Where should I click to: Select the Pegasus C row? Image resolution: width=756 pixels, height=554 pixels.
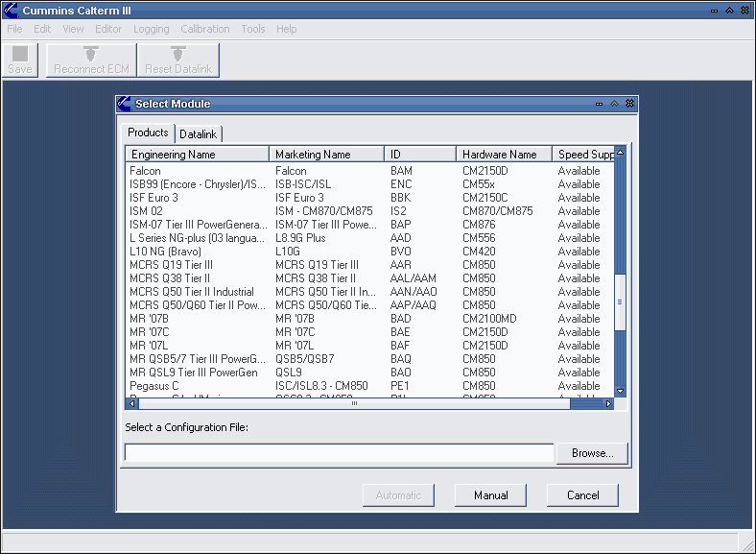click(x=369, y=386)
